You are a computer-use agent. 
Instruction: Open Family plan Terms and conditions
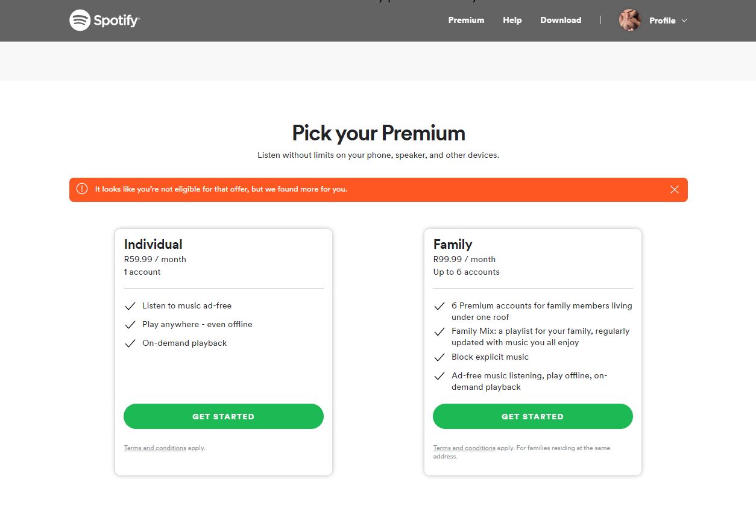[464, 448]
